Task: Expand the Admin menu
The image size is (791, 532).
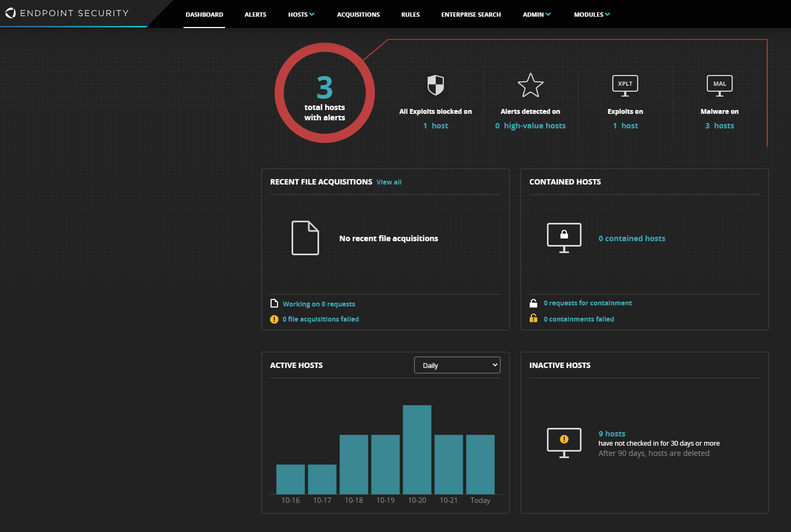Action: (x=536, y=15)
